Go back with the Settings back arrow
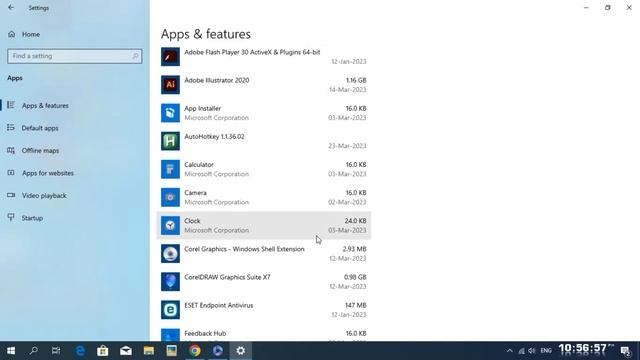This screenshot has width=640, height=360. 11,7
